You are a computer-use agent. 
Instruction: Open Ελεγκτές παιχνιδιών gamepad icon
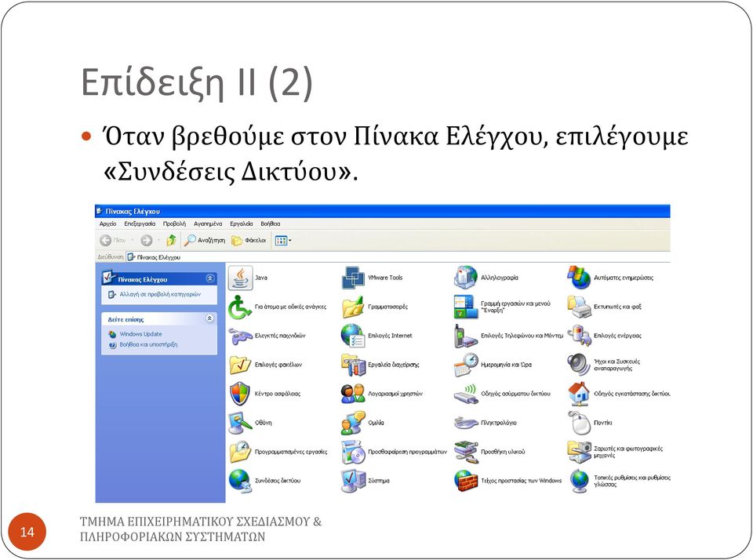pyautogui.click(x=240, y=336)
